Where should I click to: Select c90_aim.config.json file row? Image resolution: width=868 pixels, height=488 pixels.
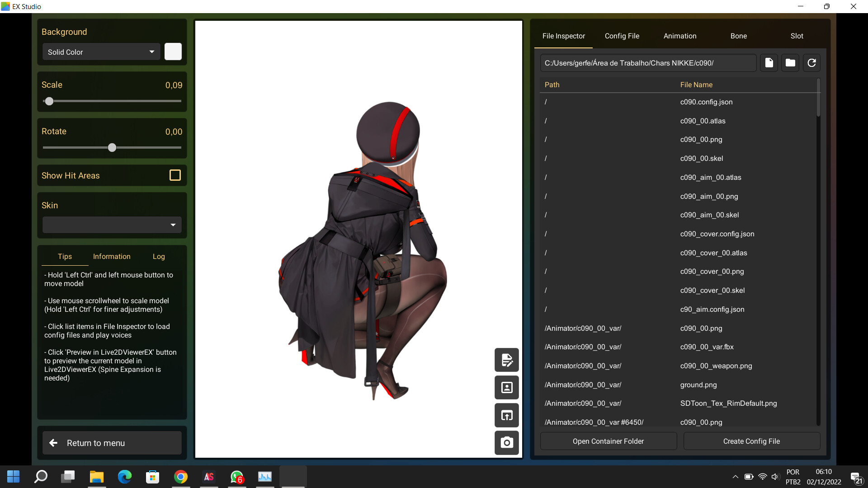[x=678, y=310]
